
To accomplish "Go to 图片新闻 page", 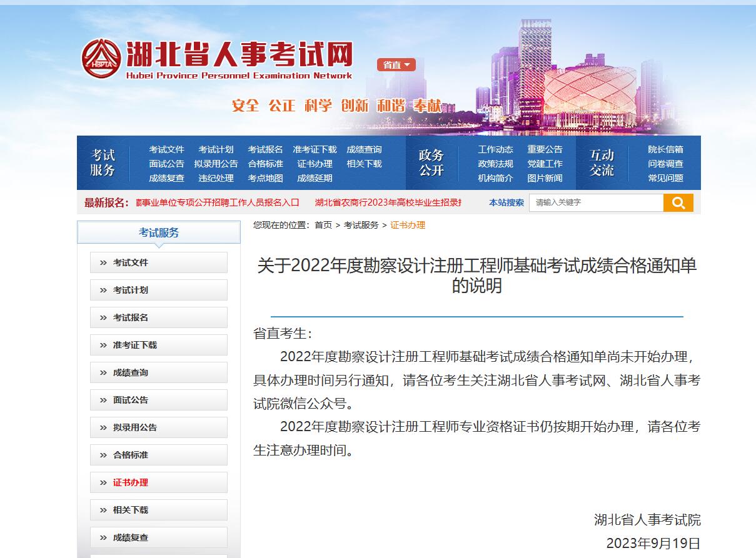I will click(545, 178).
